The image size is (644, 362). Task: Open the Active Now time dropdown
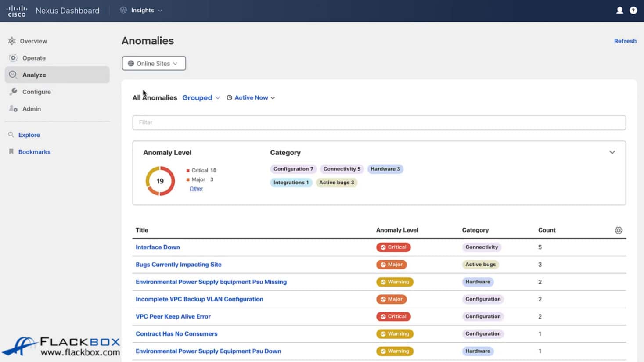coord(251,98)
